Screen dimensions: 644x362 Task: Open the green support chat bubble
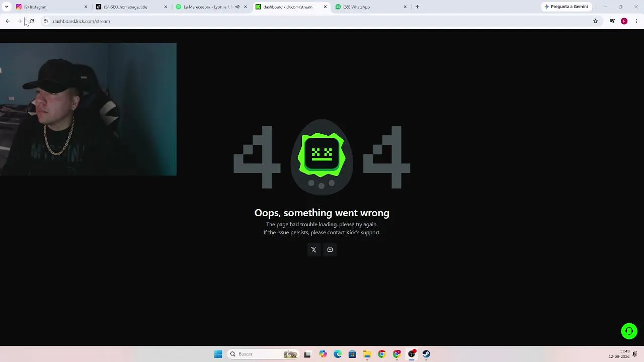629,331
